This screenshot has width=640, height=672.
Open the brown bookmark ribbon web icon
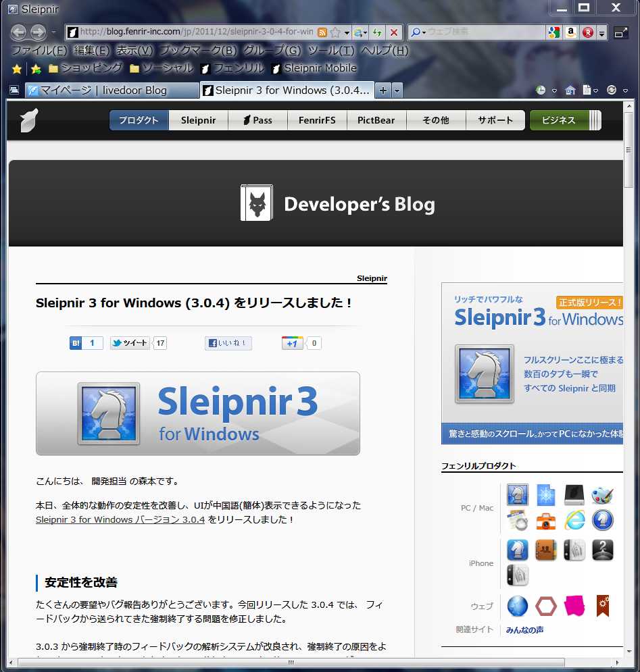coord(603,606)
